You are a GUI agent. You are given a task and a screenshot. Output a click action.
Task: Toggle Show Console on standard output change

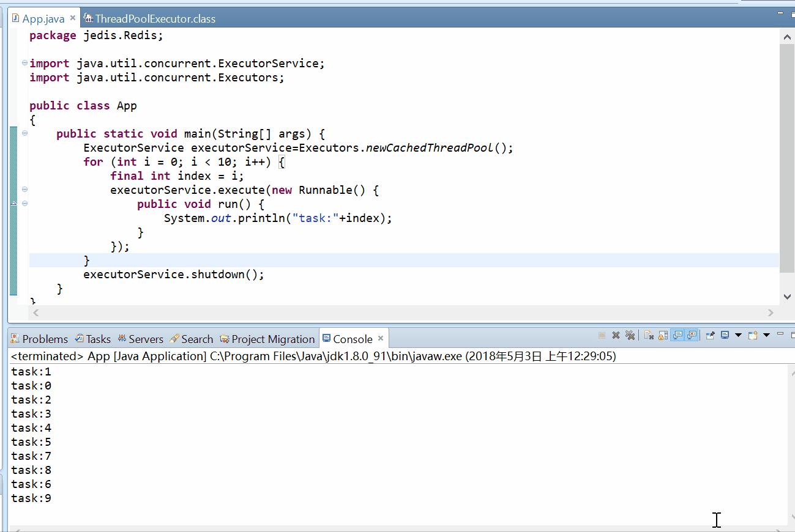677,335
